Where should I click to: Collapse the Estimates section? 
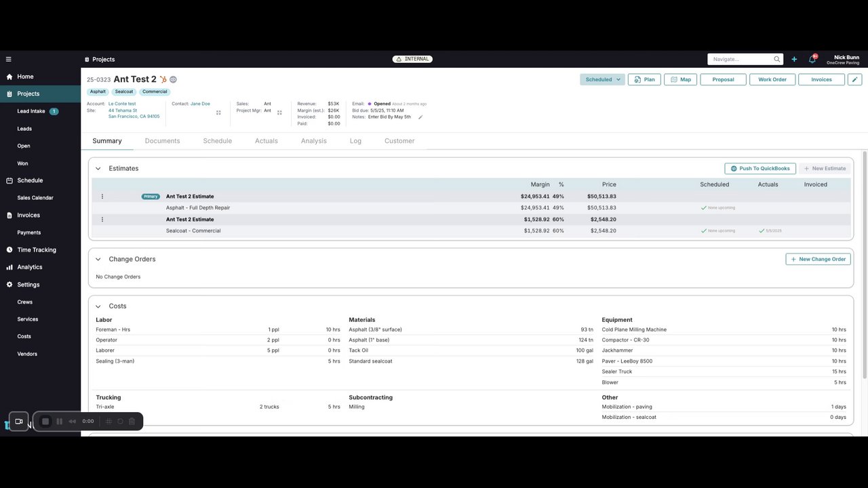click(98, 169)
